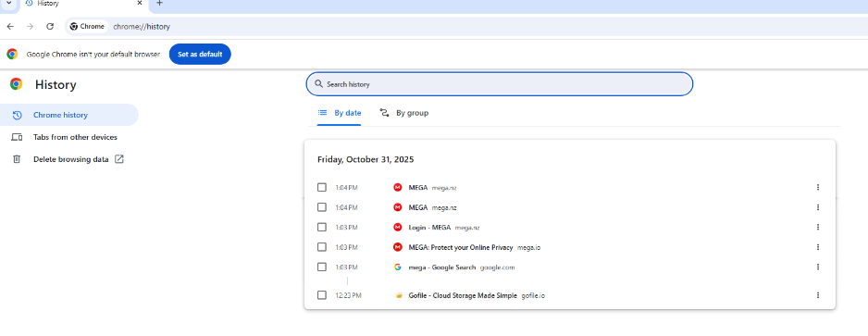The image size is (868, 336).
Task: Click Chrome logo in default browser infobar
Action: 12,55
